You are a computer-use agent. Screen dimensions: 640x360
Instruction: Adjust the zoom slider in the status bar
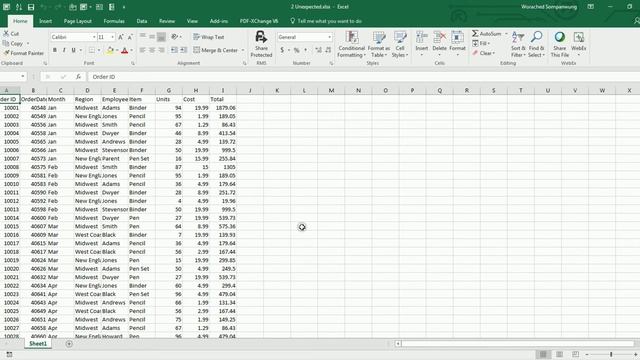click(x=611, y=354)
